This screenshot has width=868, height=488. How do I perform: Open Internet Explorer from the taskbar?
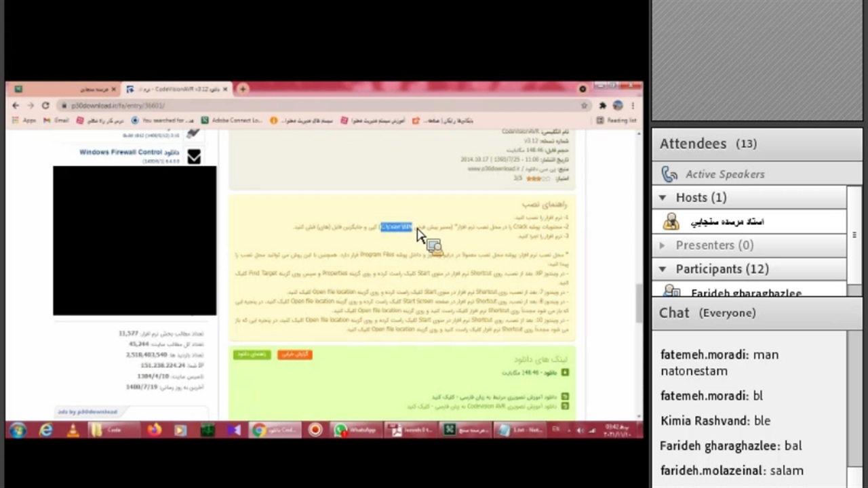coord(45,430)
